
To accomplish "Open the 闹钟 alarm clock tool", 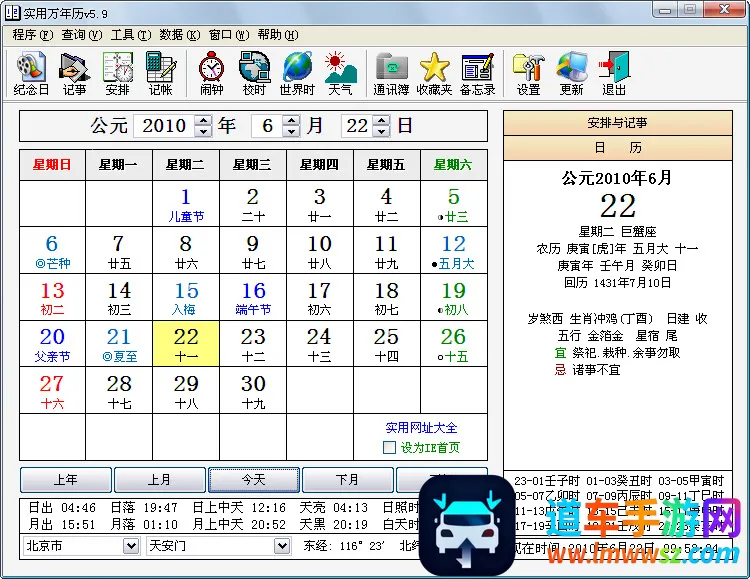I will 211,73.
